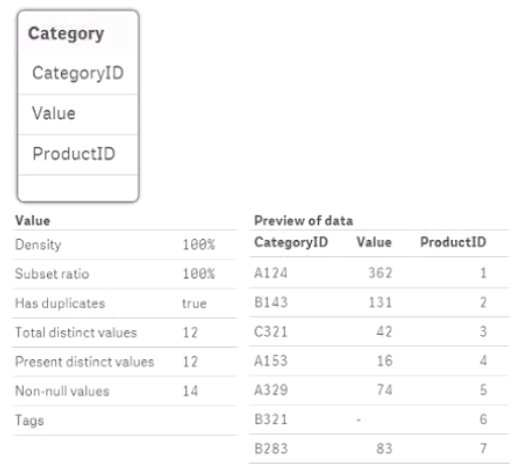Click the Tags row in Value panel
This screenshot has width=519, height=472.
125,420
